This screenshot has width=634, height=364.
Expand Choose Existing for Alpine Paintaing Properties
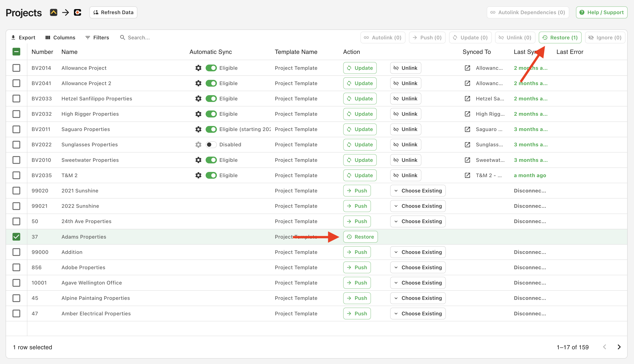click(417, 298)
